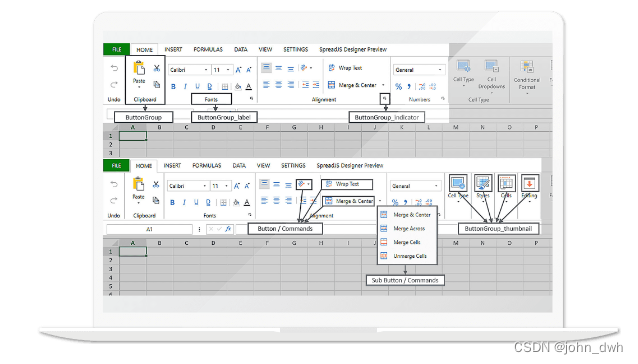638x364 pixels.
Task: Choose Merge & Center from the dropdown menu
Action: pos(407,215)
